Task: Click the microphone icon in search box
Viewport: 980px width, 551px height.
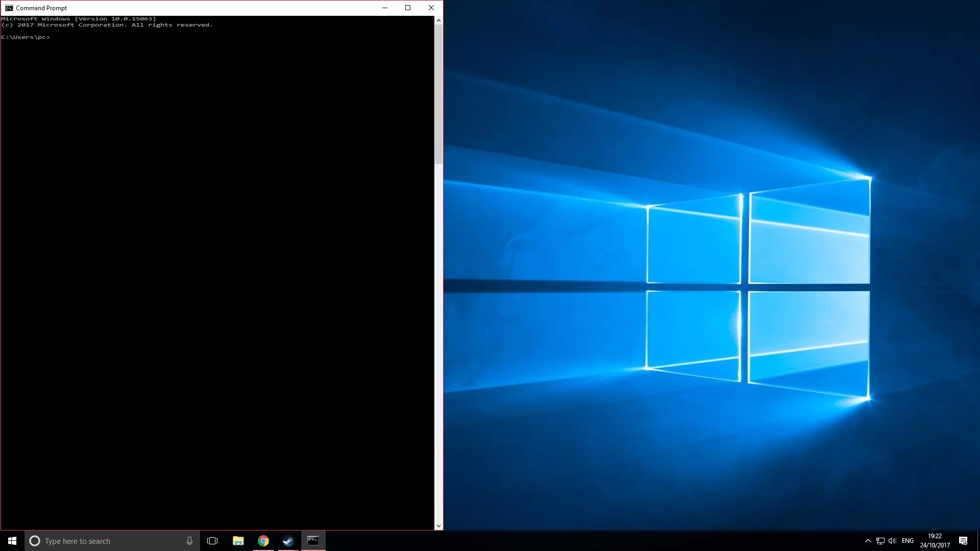Action: click(x=189, y=541)
